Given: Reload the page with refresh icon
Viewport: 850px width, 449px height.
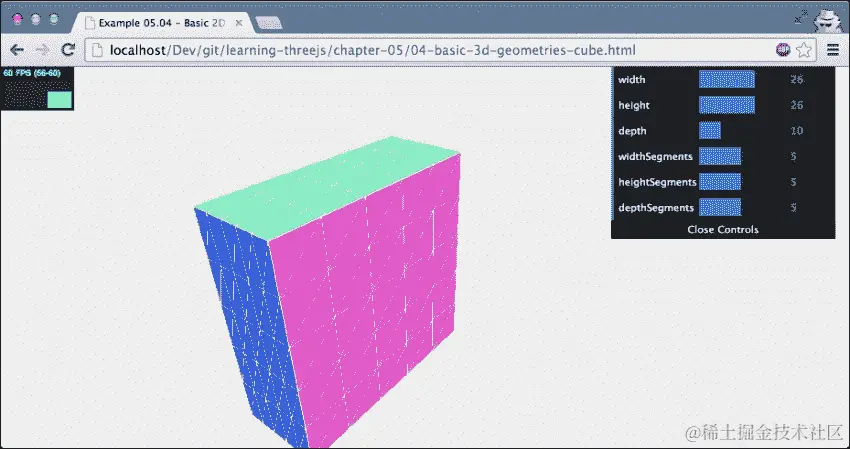Looking at the screenshot, I should pos(68,50).
